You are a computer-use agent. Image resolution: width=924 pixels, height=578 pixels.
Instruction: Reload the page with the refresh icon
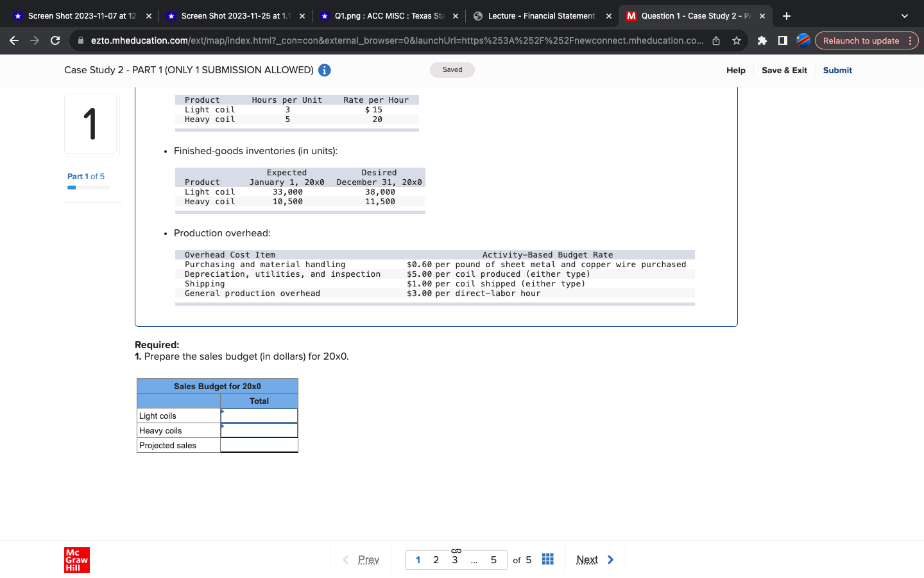pyautogui.click(x=55, y=40)
